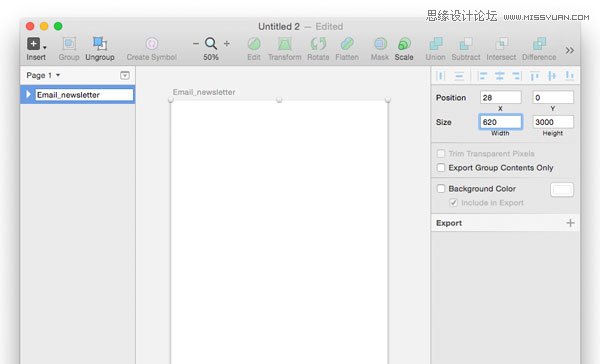Add an export option with plus

[x=570, y=223]
